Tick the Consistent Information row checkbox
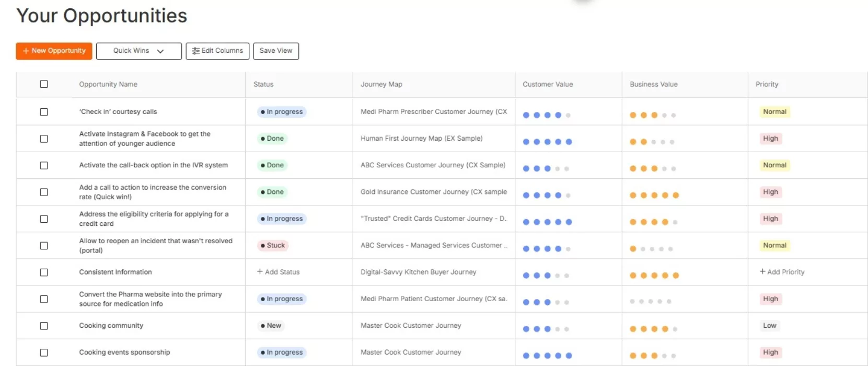 coord(44,272)
